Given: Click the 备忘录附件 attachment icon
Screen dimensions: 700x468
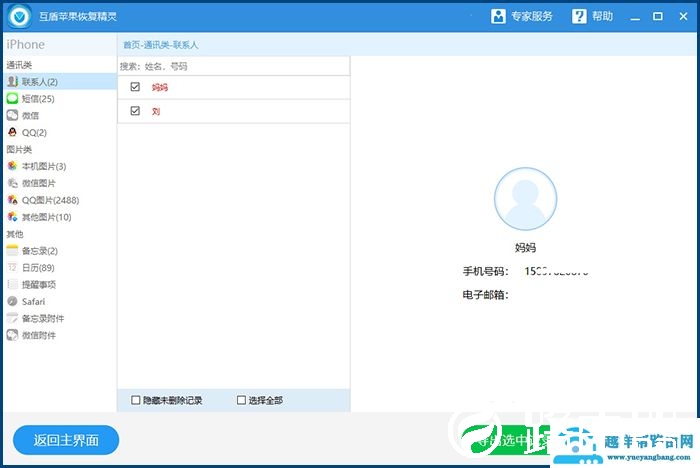Looking at the screenshot, I should [x=12, y=318].
